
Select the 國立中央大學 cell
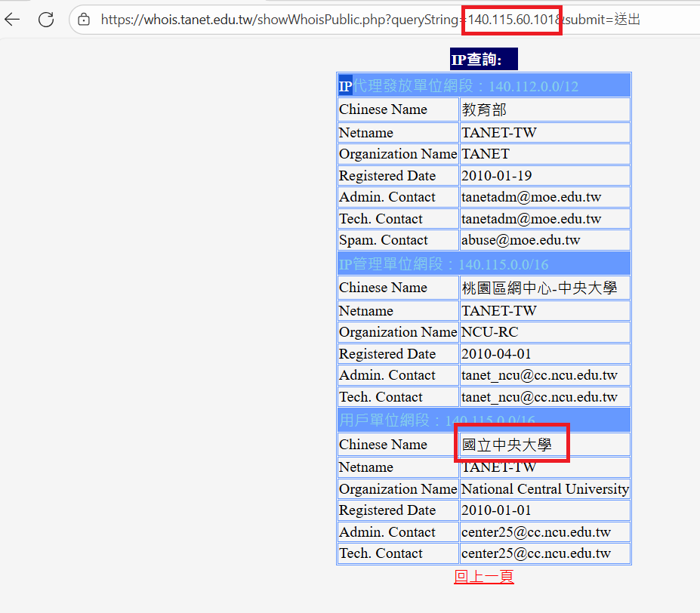[544, 444]
